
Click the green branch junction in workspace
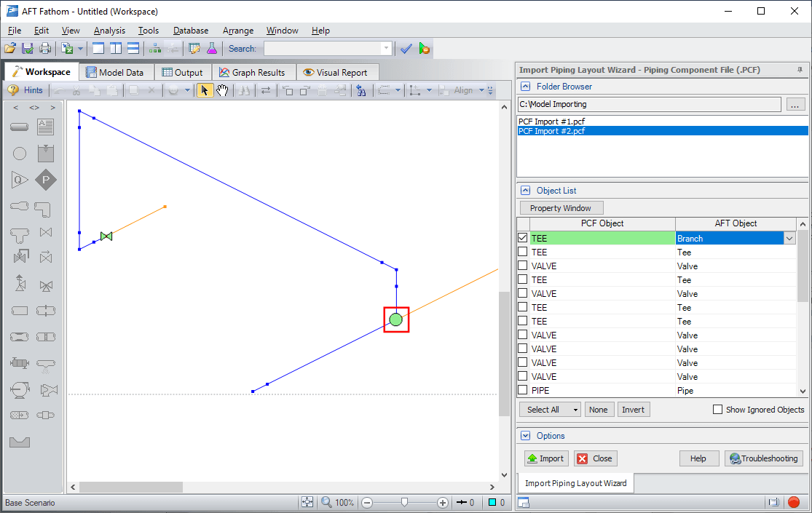(396, 319)
